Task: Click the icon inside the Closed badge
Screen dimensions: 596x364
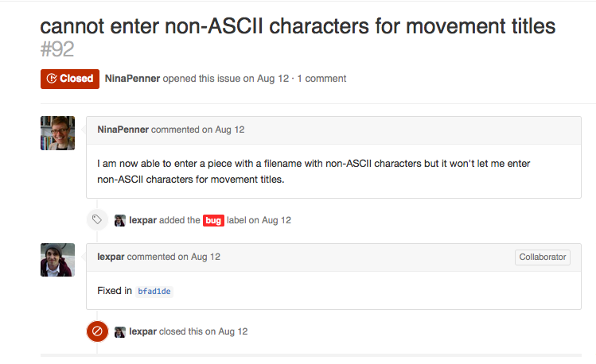Action: point(52,79)
